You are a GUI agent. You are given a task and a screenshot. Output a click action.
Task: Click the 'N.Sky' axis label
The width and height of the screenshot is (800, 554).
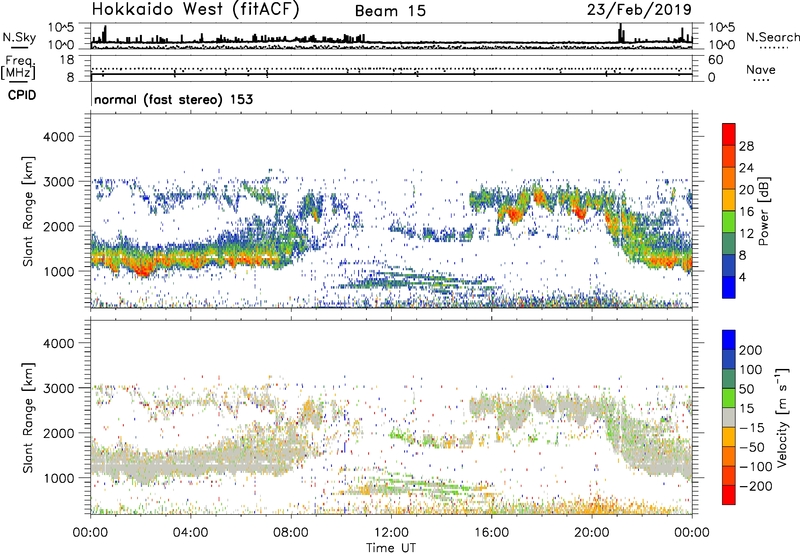[19, 37]
